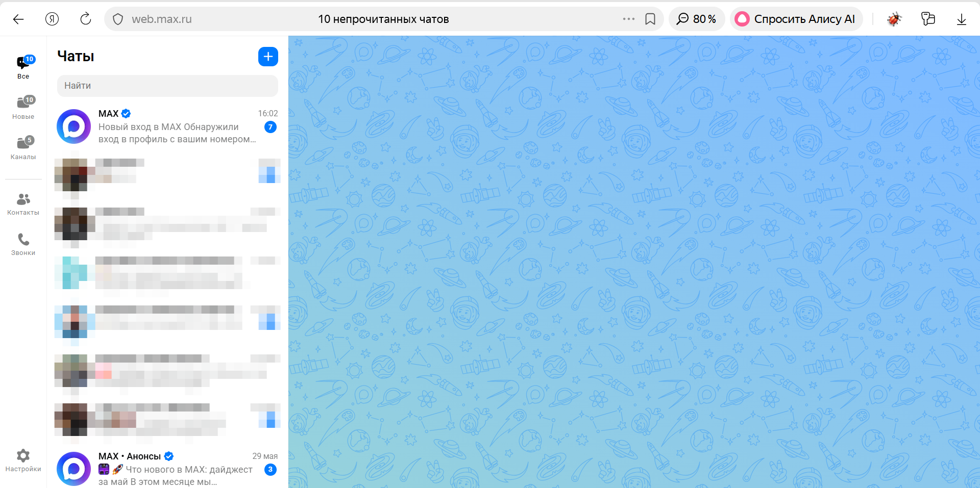980x488 pixels.
Task: Click verified checkmark next to MAX • Анонсы
Action: (x=169, y=456)
